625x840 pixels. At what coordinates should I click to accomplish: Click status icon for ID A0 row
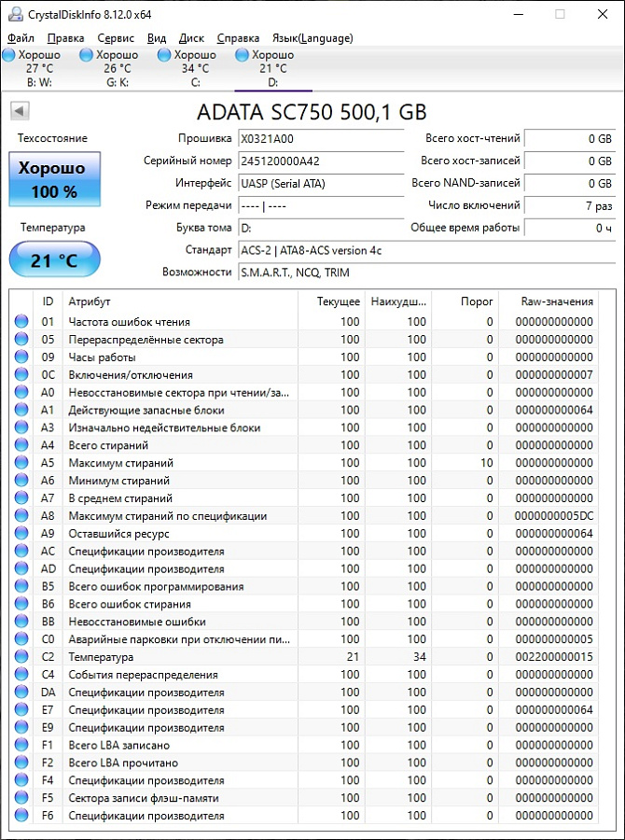click(x=21, y=392)
